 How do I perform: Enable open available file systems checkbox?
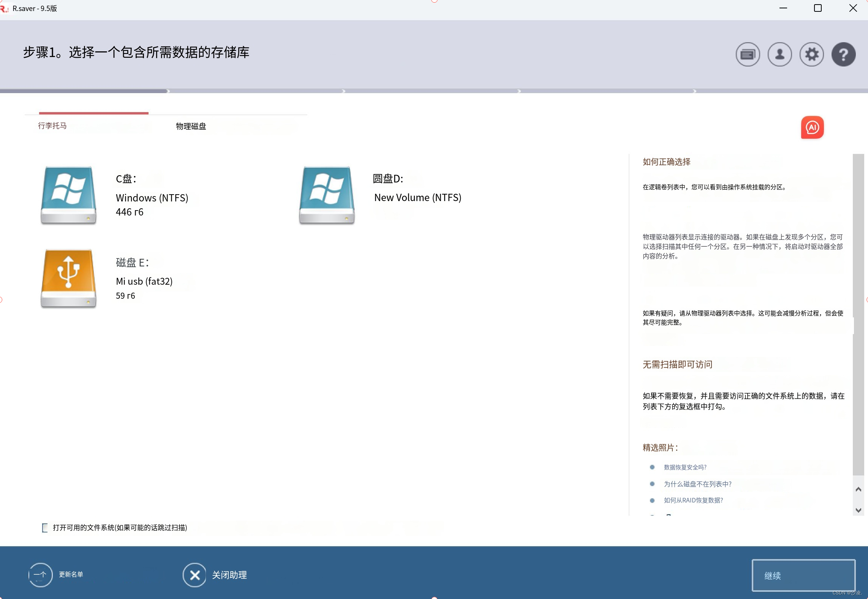tap(45, 528)
